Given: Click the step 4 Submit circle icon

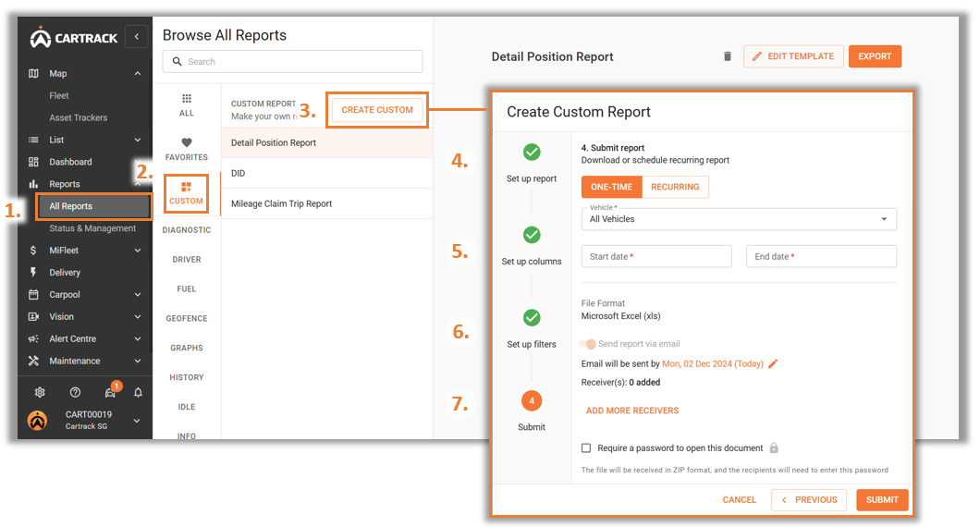Looking at the screenshot, I should coord(532,400).
